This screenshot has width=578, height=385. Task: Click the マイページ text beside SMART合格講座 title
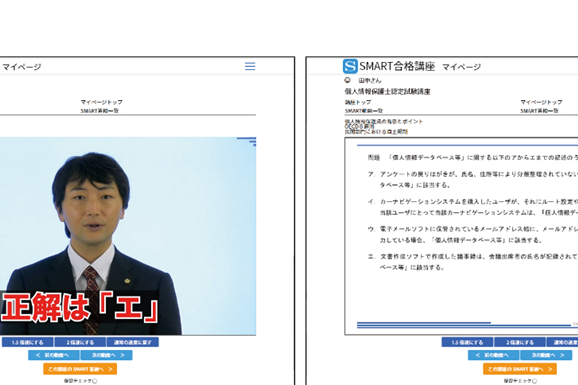click(x=462, y=67)
